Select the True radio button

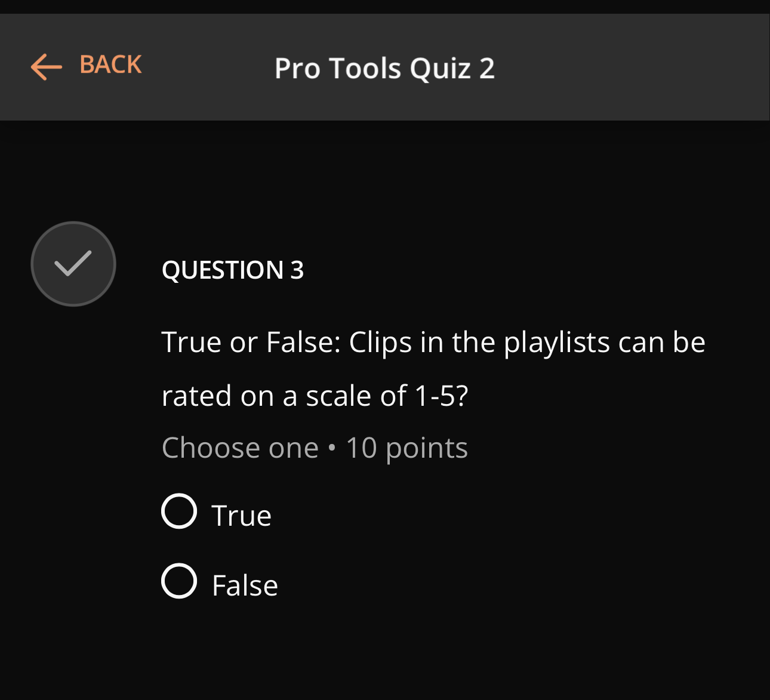pos(178,512)
